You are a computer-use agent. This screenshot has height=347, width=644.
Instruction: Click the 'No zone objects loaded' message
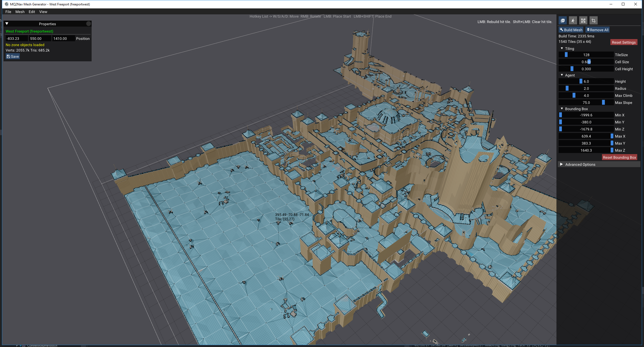[x=25, y=45]
